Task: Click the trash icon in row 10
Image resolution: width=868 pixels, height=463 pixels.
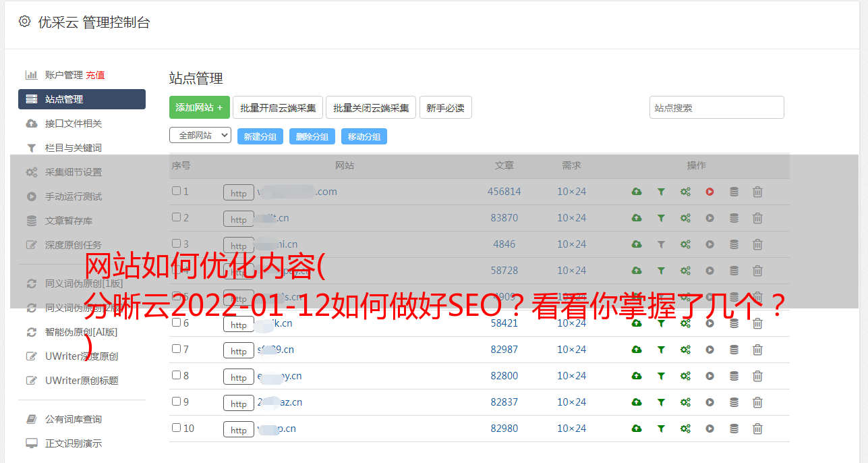Action: point(757,429)
